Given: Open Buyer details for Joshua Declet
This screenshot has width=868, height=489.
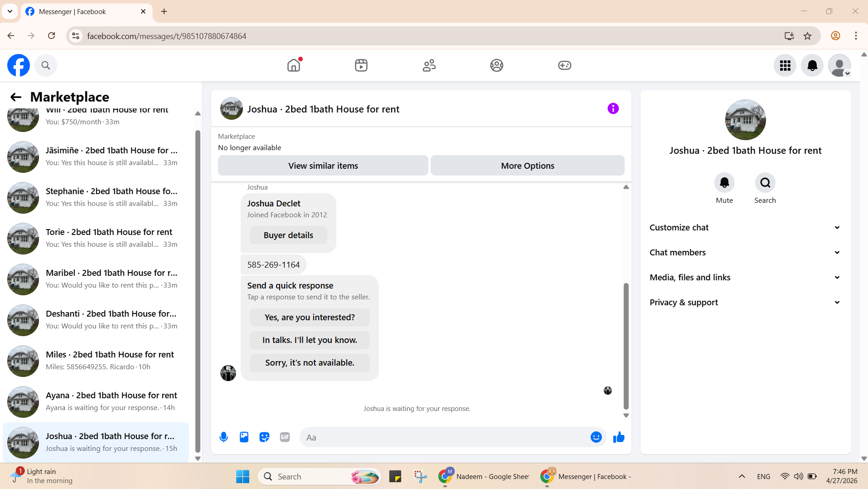Looking at the screenshot, I should pyautogui.click(x=288, y=235).
